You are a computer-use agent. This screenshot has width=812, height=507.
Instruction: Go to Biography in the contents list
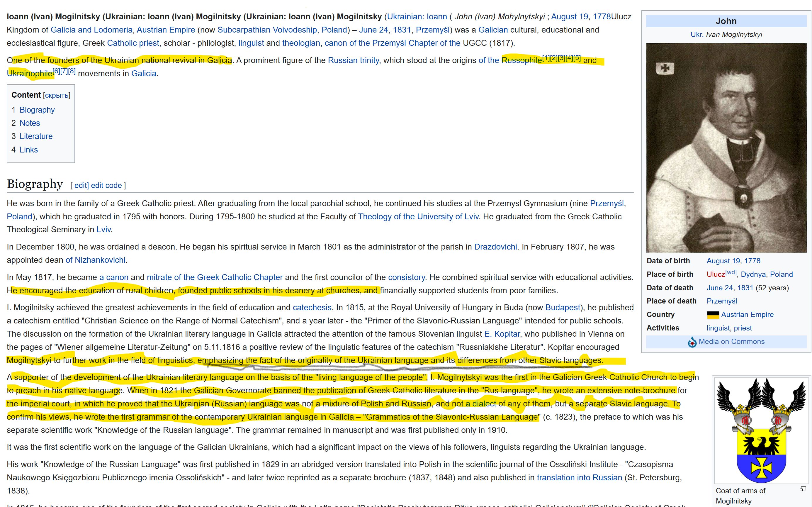click(x=37, y=110)
